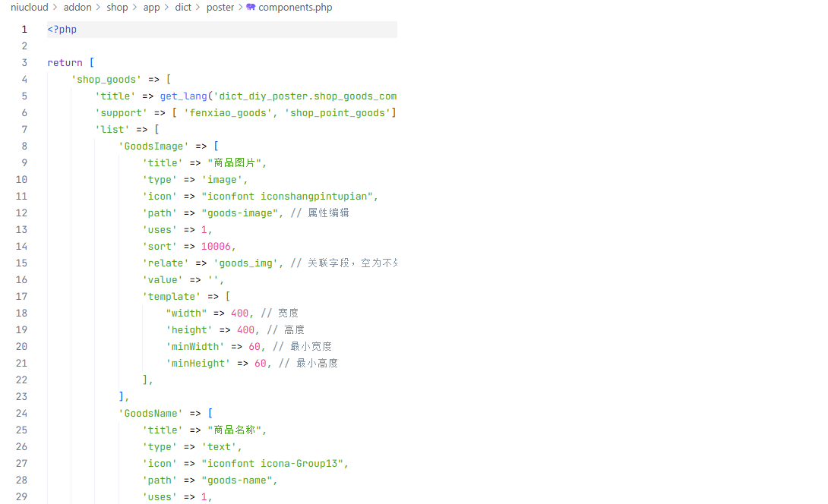Click the PHP elephant file icon in breadcrumb

251,8
